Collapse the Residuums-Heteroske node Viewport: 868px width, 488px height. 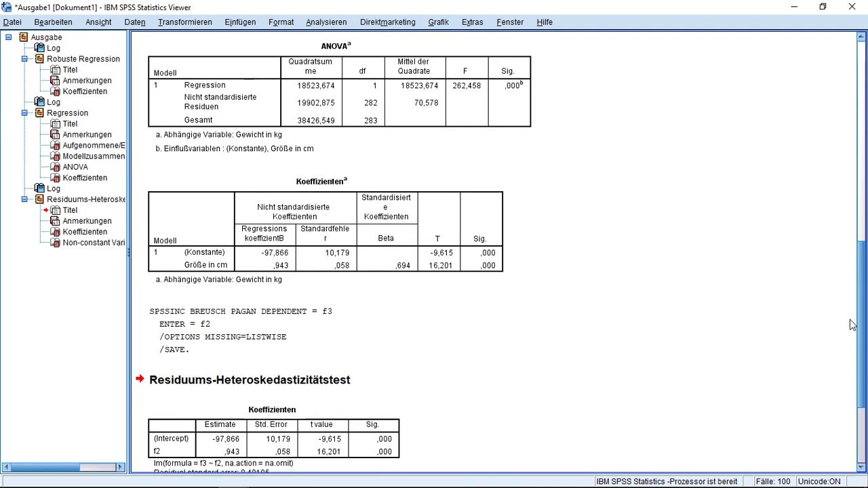[x=24, y=199]
